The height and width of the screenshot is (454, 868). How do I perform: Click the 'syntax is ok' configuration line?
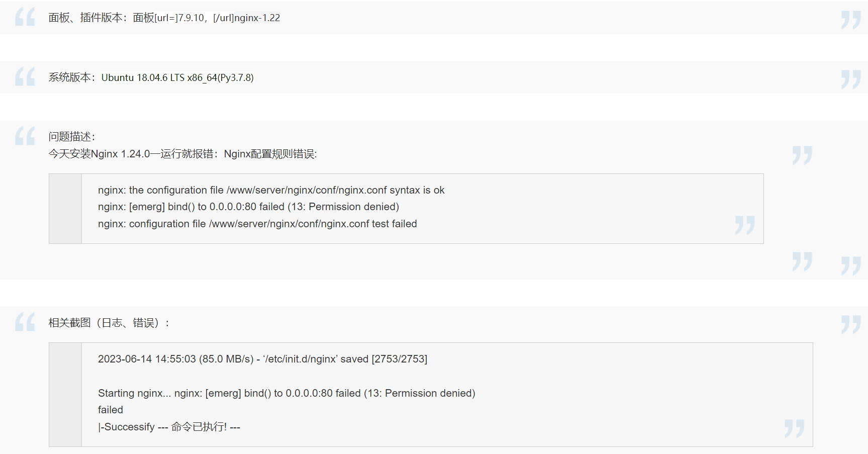(x=271, y=190)
